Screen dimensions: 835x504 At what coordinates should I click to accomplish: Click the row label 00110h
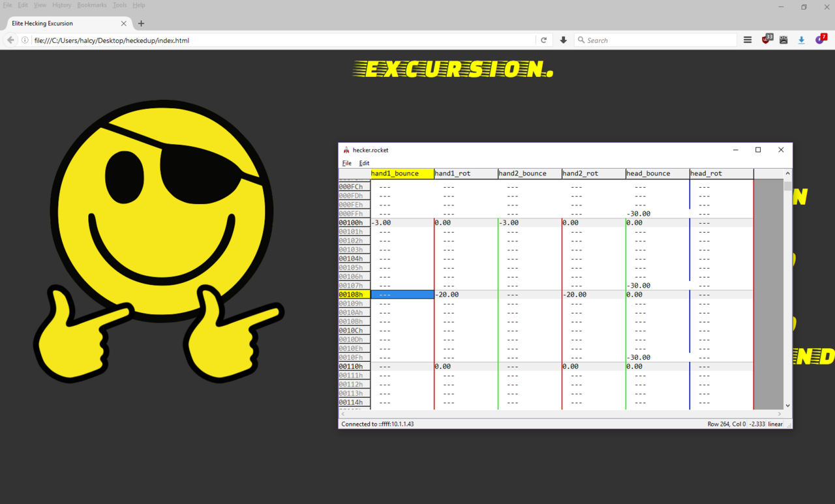(x=351, y=366)
